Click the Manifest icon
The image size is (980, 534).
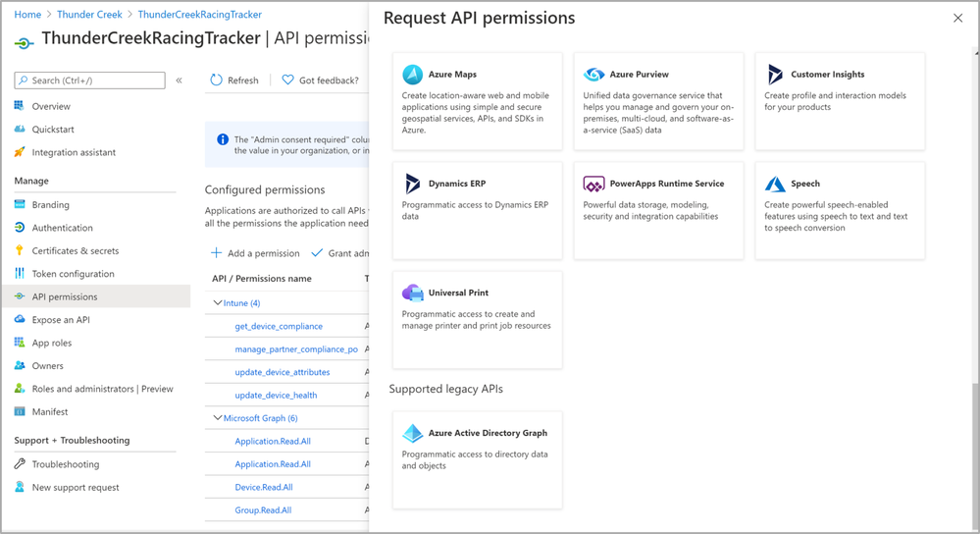tap(20, 411)
